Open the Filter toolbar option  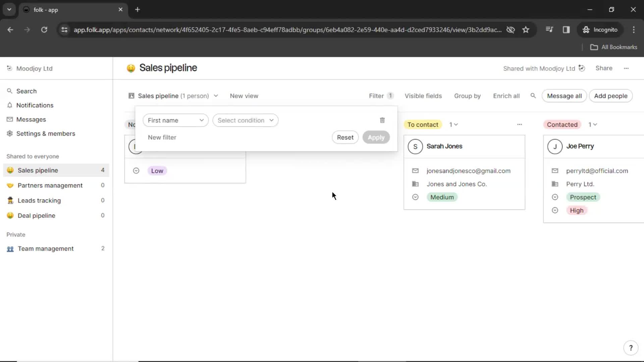(381, 96)
